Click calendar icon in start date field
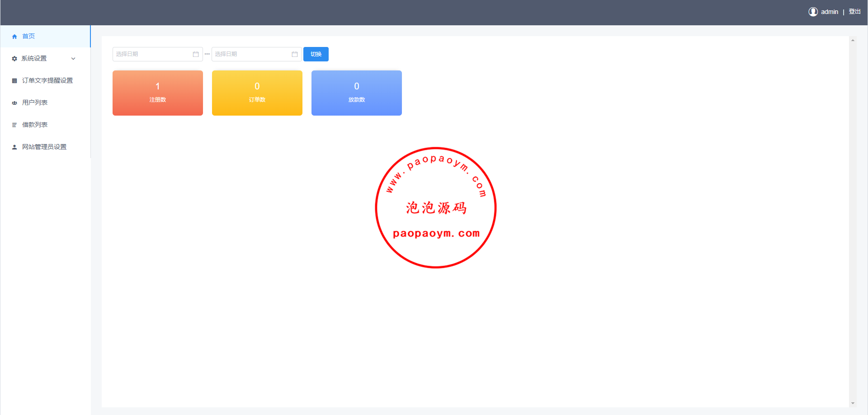The width and height of the screenshot is (868, 415). click(196, 54)
